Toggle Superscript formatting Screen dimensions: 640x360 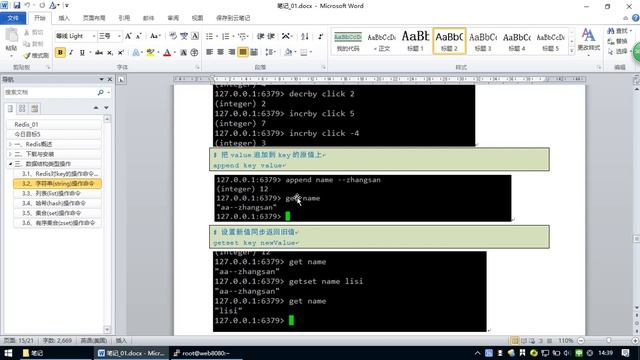pos(120,53)
